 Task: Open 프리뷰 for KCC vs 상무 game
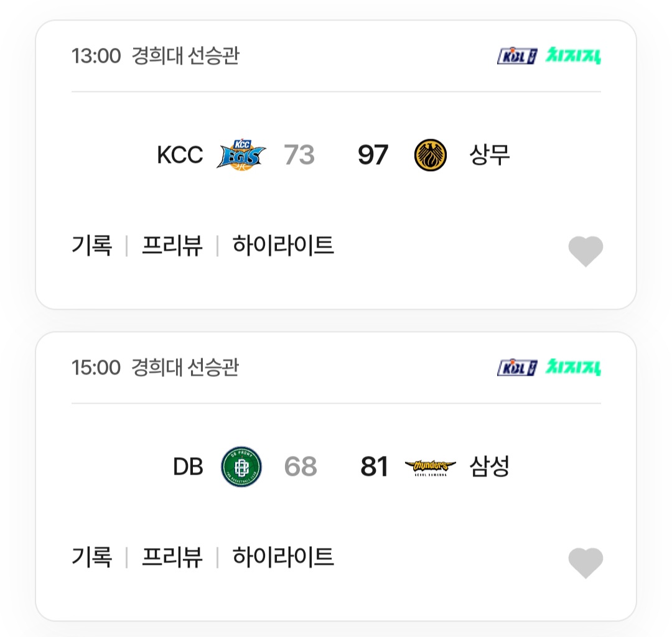pos(172,246)
